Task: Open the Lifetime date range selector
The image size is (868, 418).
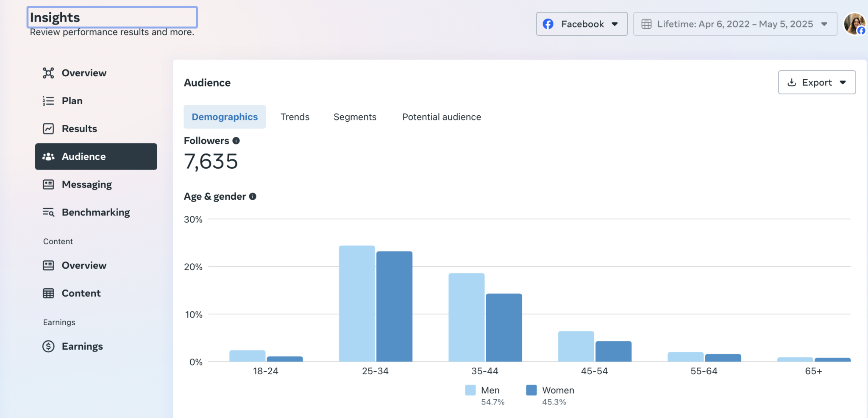Action: click(x=734, y=24)
